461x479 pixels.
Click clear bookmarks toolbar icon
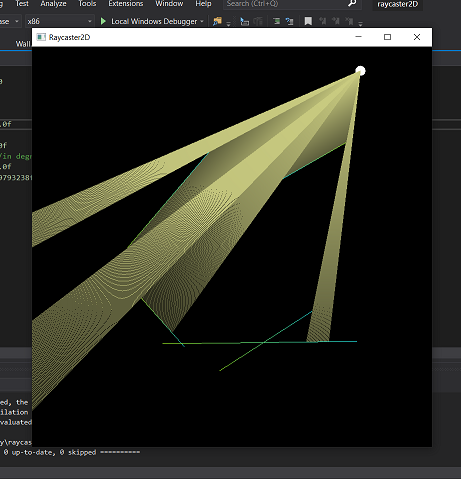(349, 21)
